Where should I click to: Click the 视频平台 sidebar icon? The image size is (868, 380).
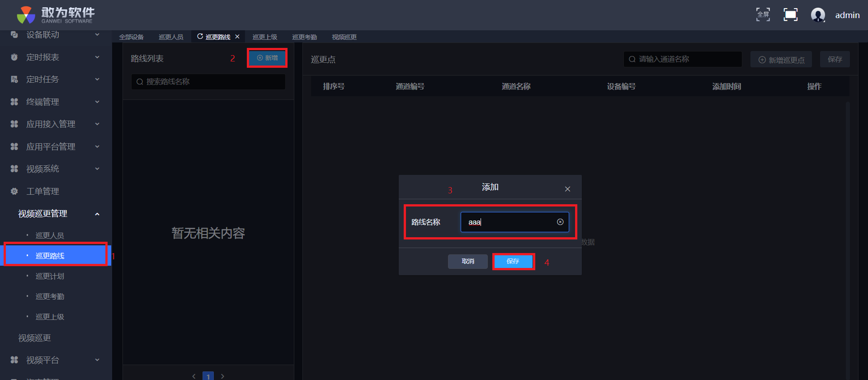tap(14, 360)
